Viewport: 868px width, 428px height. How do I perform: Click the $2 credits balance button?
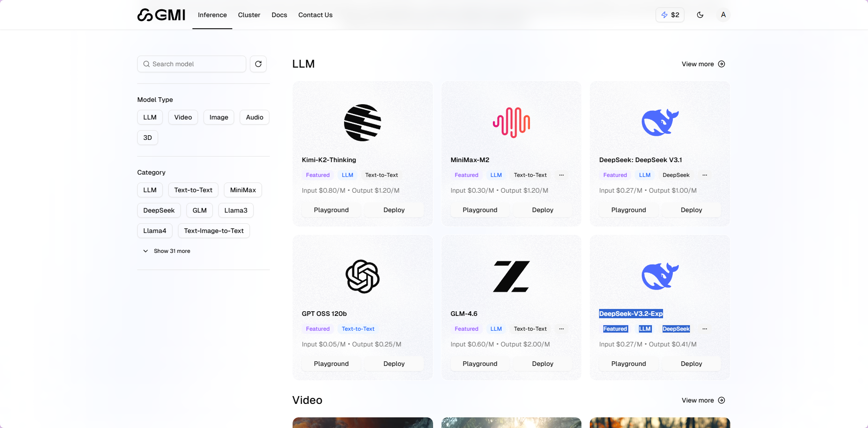[670, 15]
